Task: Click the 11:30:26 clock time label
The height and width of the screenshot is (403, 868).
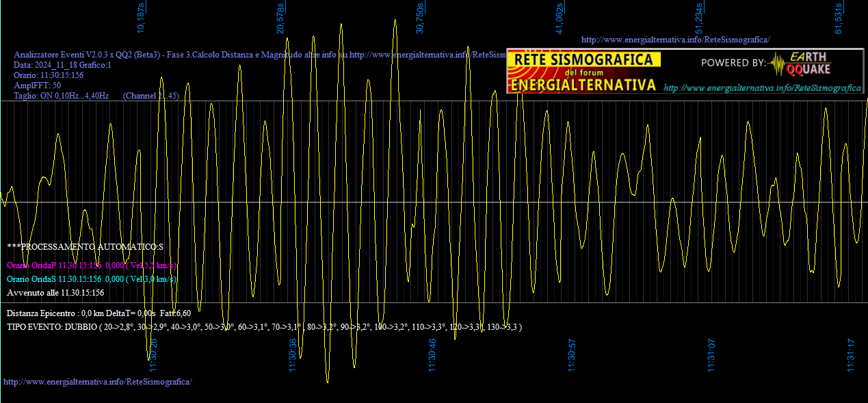Action: 154,355
